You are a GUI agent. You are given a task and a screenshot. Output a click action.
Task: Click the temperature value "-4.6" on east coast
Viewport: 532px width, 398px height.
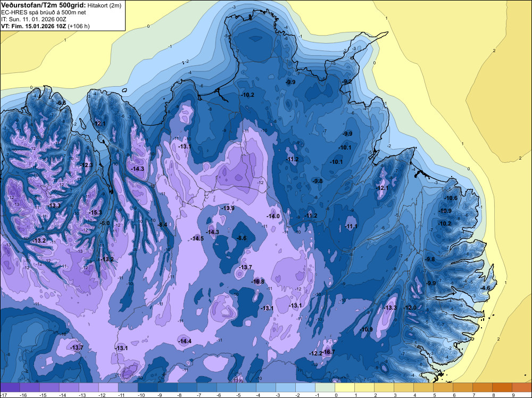(486, 288)
